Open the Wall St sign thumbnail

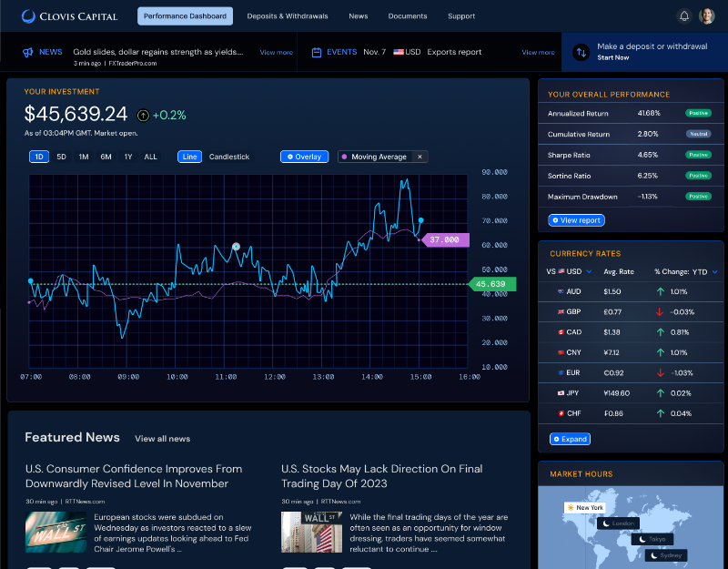(x=56, y=532)
